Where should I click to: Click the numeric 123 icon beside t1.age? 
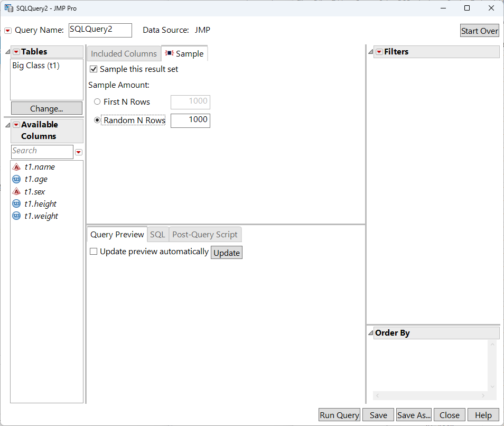pos(16,179)
